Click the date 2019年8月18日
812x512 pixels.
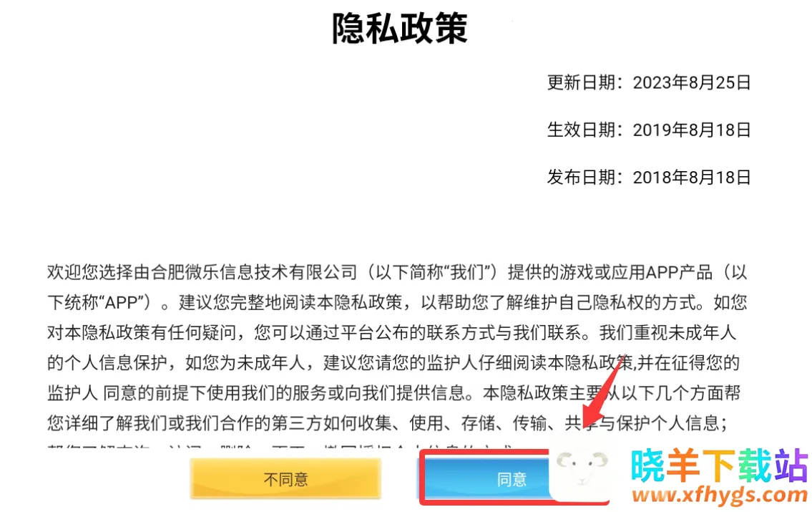[692, 130]
